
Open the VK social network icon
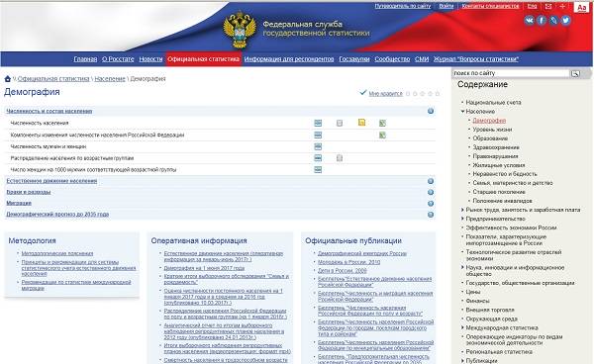click(530, 21)
